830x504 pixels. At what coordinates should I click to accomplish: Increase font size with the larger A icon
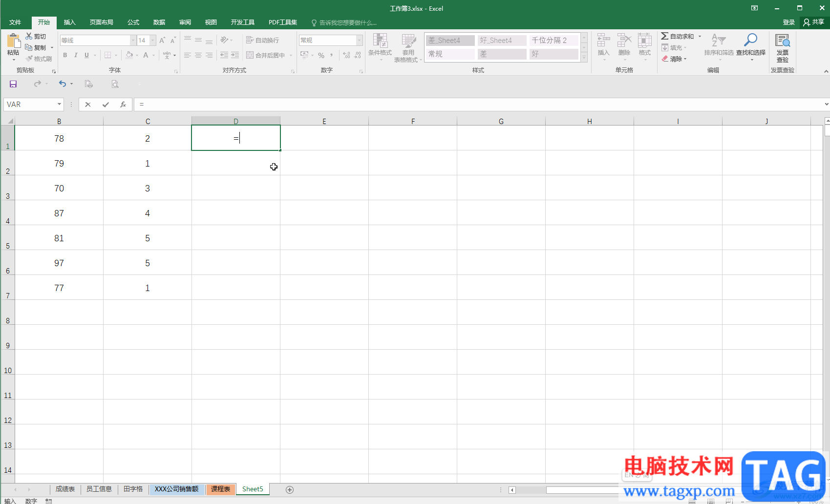(162, 40)
